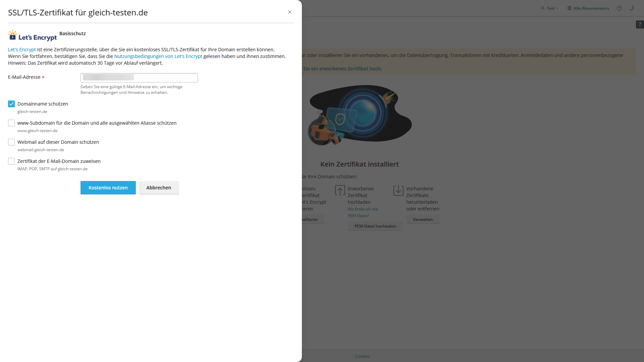
Task: Uncheck 'Domainname schützen'
Action: pos(11,104)
